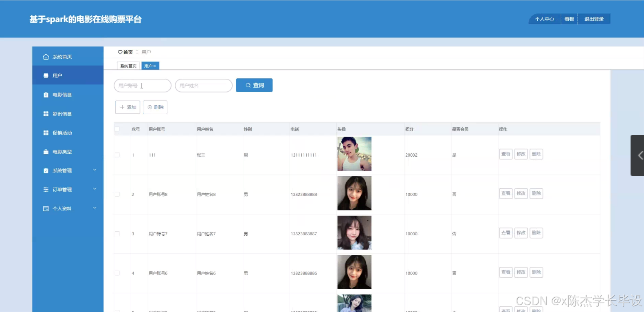The width and height of the screenshot is (644, 312).
Task: Open the 促销活动 sidebar menu
Action: pyautogui.click(x=68, y=133)
